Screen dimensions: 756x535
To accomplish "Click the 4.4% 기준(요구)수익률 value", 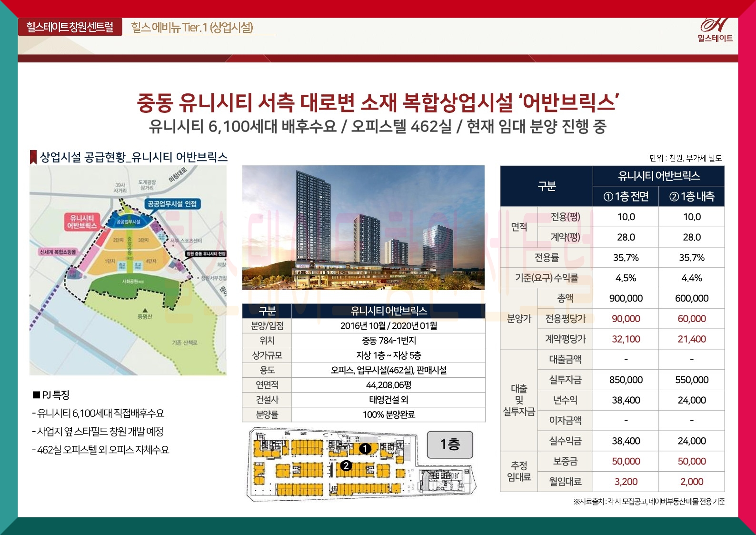I will click(692, 278).
